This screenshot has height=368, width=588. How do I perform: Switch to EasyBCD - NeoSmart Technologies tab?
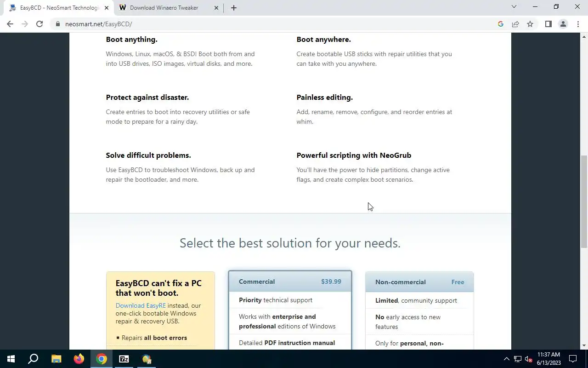click(x=59, y=8)
